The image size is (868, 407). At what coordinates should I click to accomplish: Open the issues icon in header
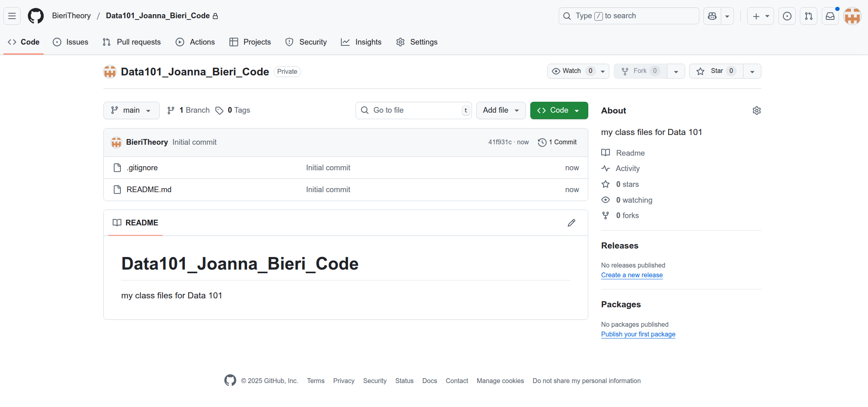pyautogui.click(x=787, y=16)
